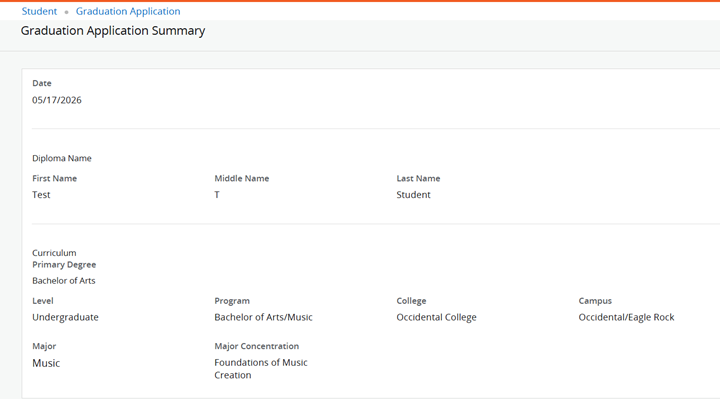This screenshot has width=720, height=399.
Task: Select the last name value Student
Action: tap(414, 195)
